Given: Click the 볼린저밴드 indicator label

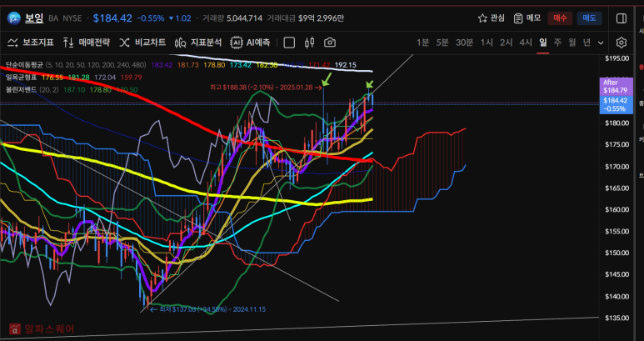Looking at the screenshot, I should pos(22,89).
